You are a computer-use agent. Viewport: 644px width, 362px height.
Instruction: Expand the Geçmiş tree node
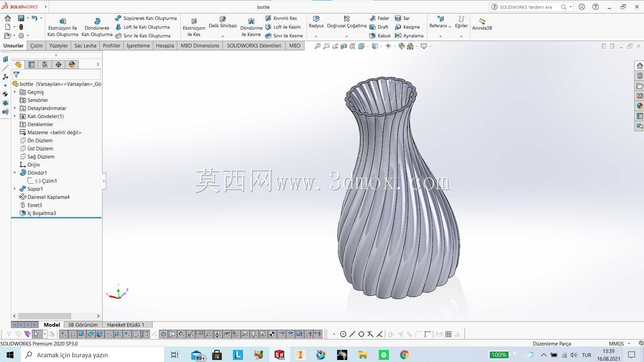coord(15,92)
